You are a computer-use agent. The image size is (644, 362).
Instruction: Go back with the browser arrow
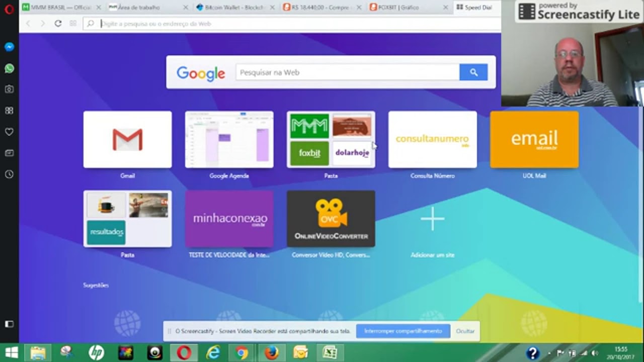click(28, 24)
